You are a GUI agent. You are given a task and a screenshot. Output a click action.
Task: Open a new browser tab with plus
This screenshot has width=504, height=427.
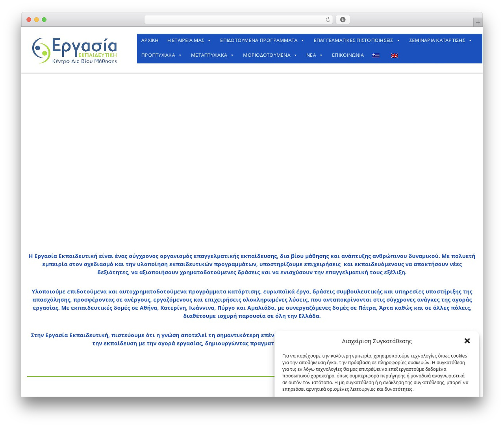point(478,22)
